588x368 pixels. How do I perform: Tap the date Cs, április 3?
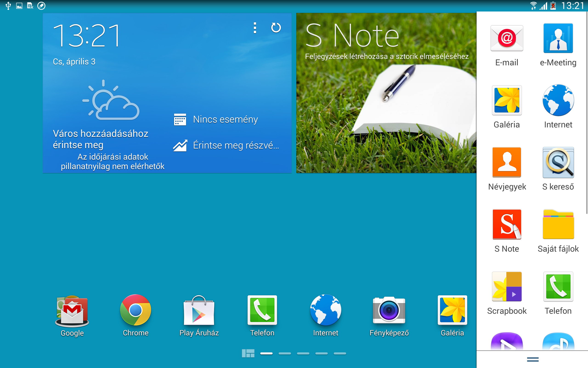tap(74, 62)
